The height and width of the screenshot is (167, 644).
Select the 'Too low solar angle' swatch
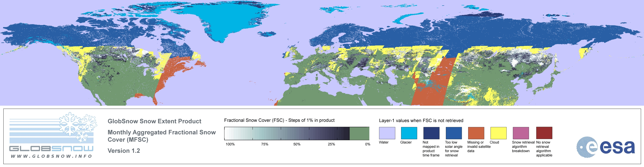pos(454,133)
